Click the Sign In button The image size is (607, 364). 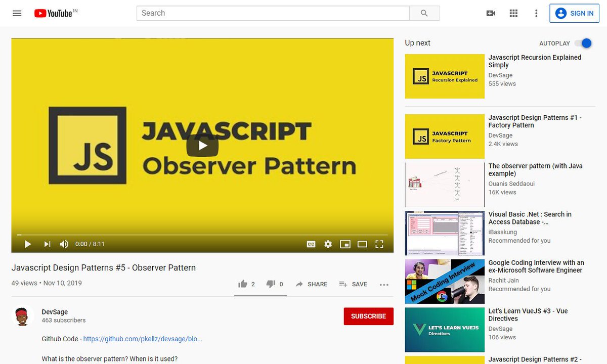tap(574, 13)
